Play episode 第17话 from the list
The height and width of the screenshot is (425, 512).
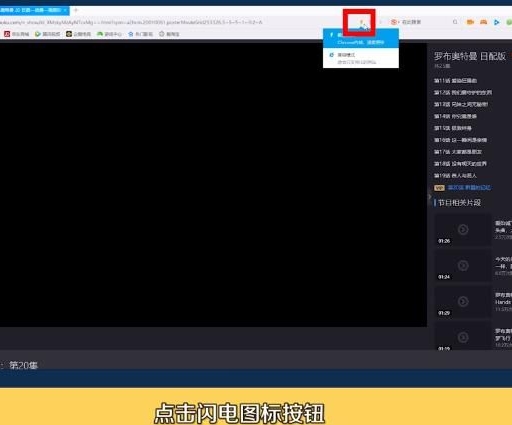point(458,152)
